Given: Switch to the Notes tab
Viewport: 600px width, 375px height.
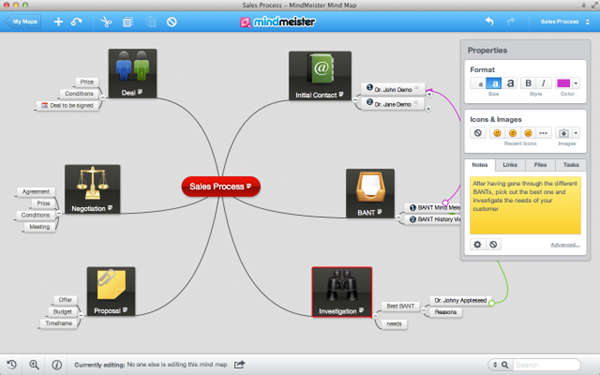Looking at the screenshot, I should point(480,165).
